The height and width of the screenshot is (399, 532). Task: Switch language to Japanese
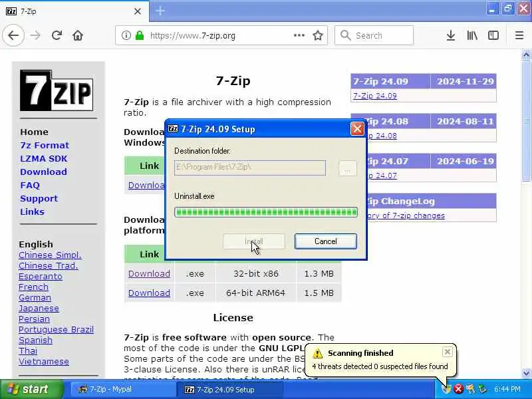pos(39,309)
